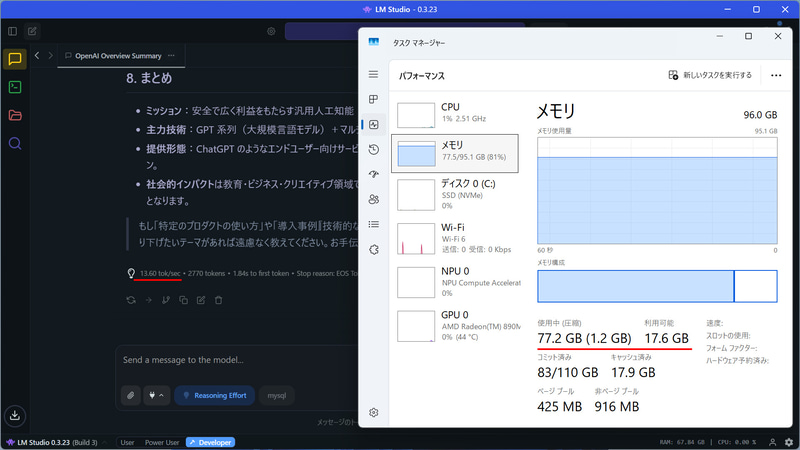Toggle the Reasoning Effort option

(215, 395)
